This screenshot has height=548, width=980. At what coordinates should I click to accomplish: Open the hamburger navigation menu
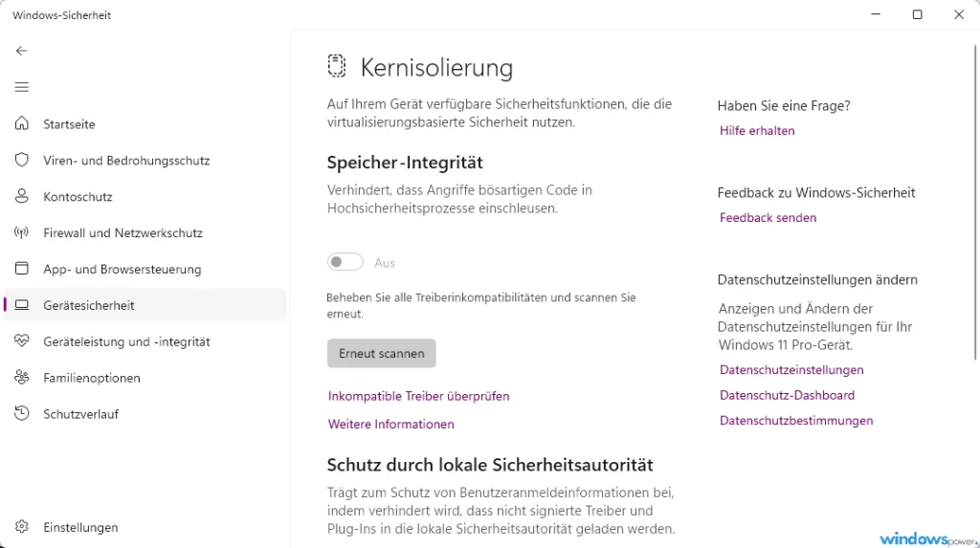(x=21, y=87)
